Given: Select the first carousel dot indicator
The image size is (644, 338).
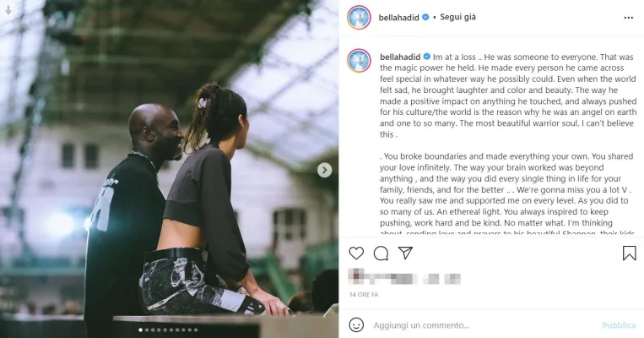Looking at the screenshot, I should 140,330.
